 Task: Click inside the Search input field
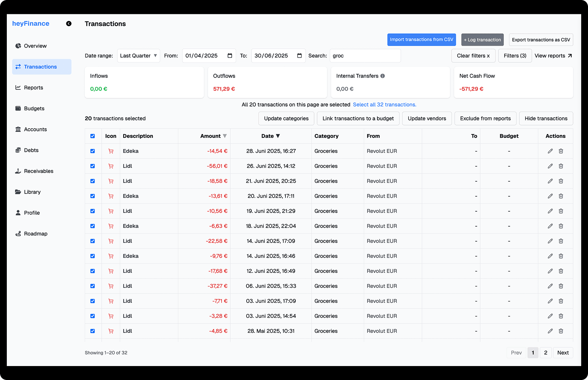coord(365,55)
